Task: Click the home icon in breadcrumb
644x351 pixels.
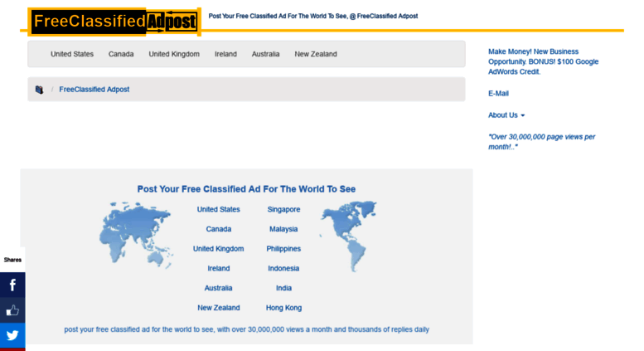Action: (x=39, y=90)
